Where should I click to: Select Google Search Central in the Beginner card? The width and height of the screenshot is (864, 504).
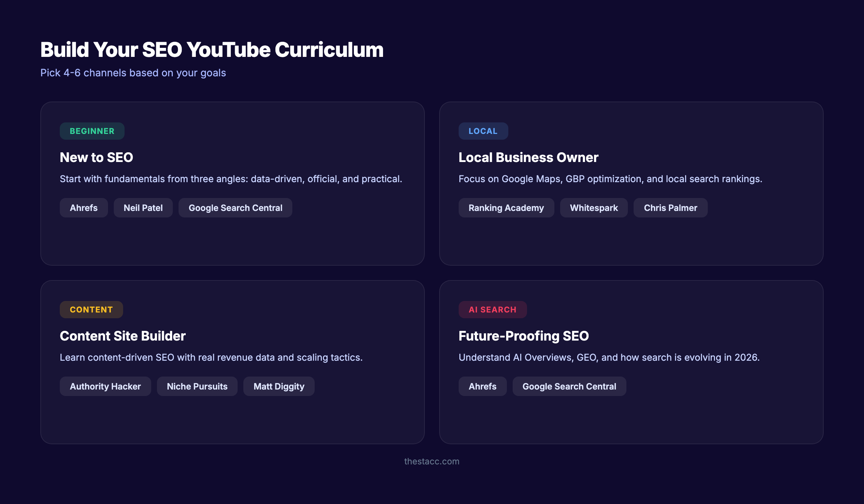click(x=235, y=208)
